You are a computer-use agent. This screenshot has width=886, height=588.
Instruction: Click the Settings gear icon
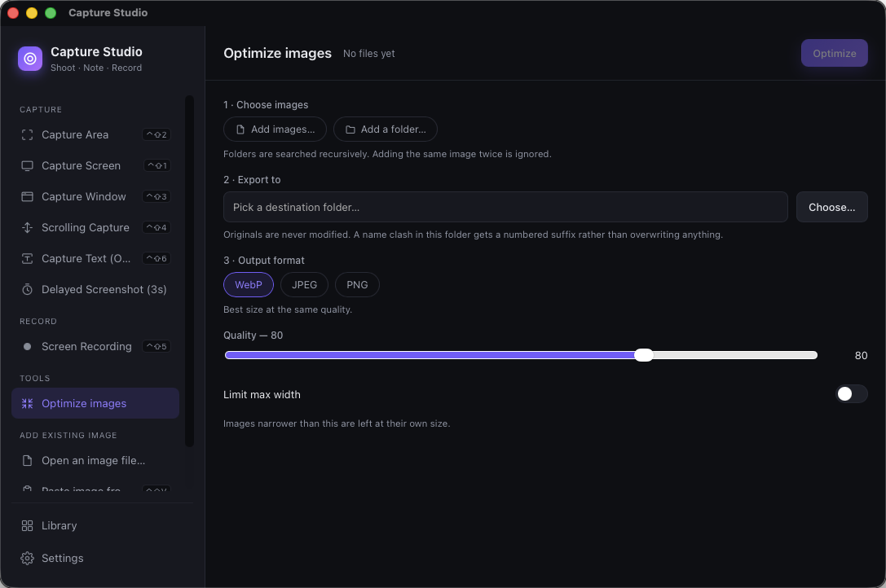pos(27,558)
